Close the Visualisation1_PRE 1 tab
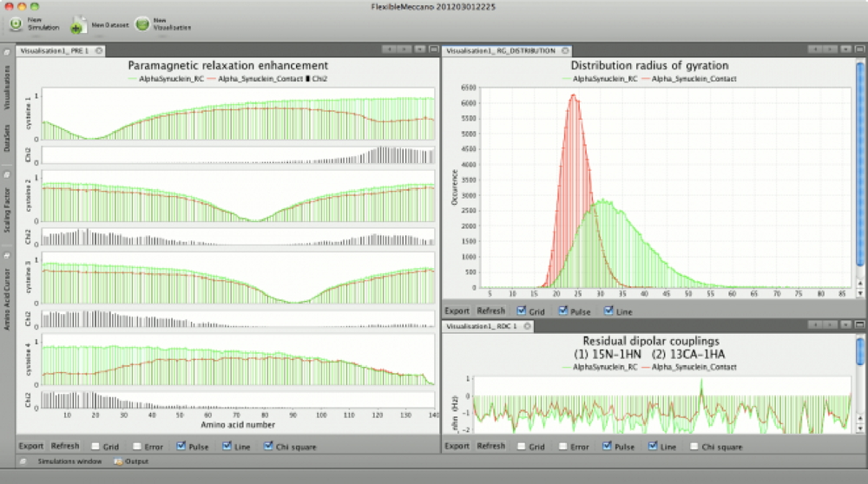Screen dimensions: 868x484 coord(99,51)
